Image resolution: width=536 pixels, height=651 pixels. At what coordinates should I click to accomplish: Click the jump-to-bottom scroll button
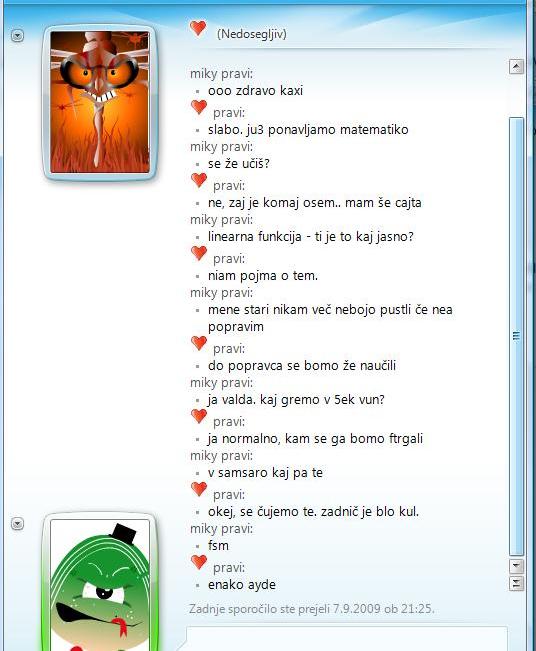click(516, 583)
